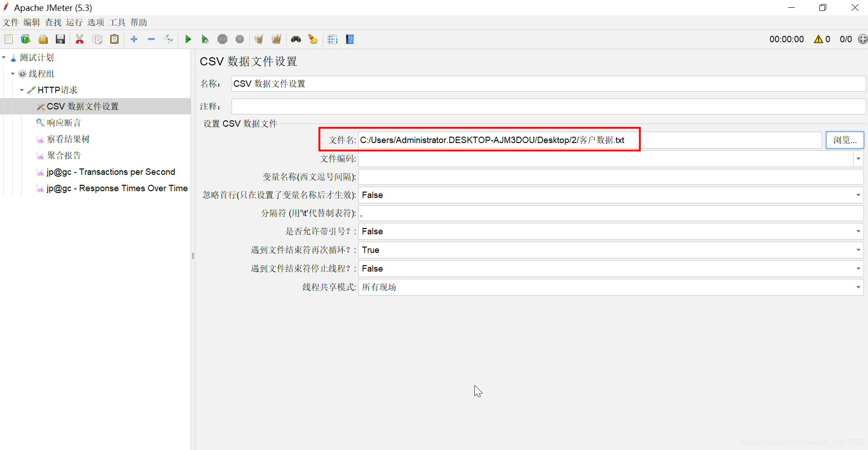Click the Cut scissors icon

(x=80, y=40)
